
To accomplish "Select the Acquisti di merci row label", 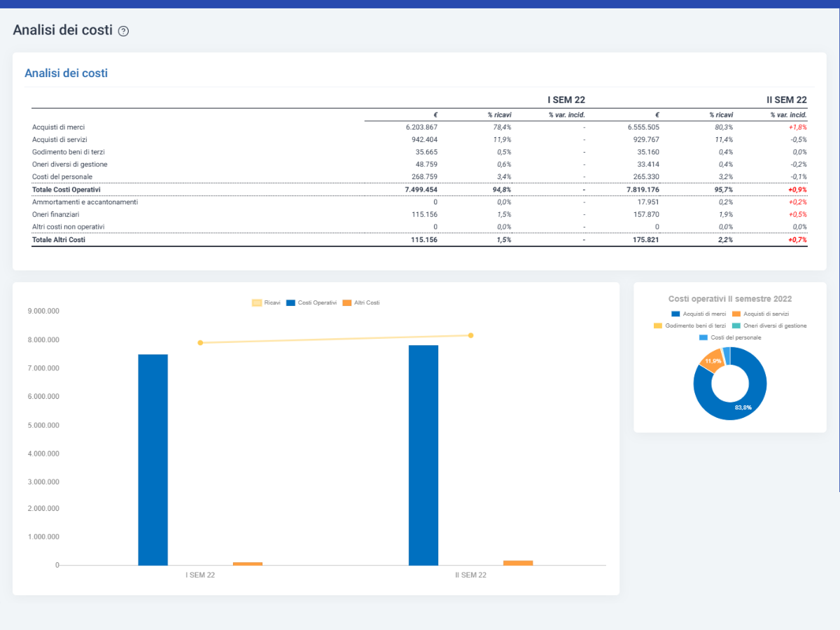I will pyautogui.click(x=59, y=127).
